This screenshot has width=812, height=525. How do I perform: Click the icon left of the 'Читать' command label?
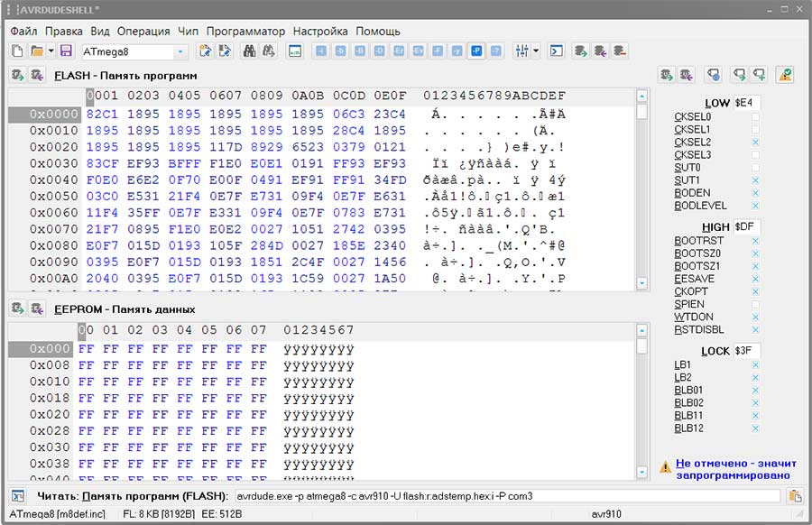pyautogui.click(x=18, y=496)
